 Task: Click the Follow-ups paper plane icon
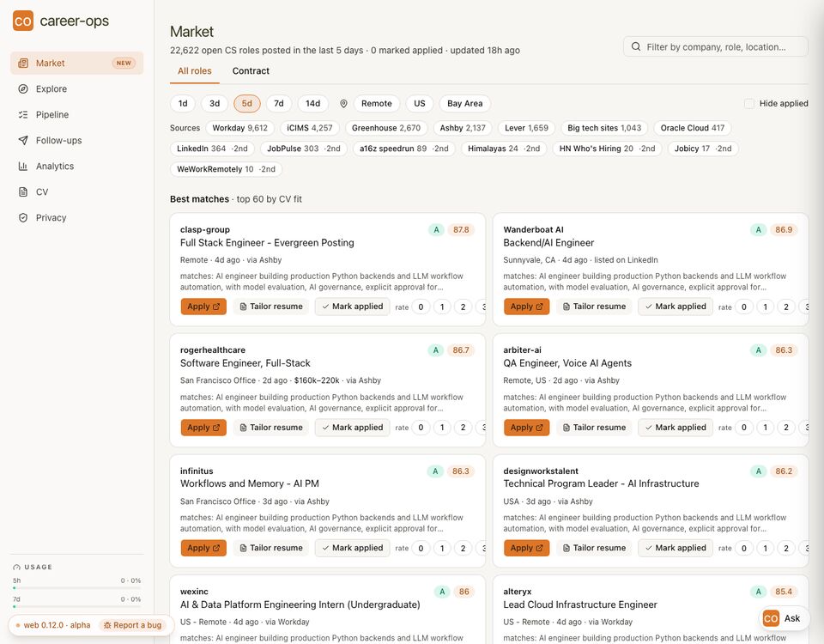[x=23, y=140]
